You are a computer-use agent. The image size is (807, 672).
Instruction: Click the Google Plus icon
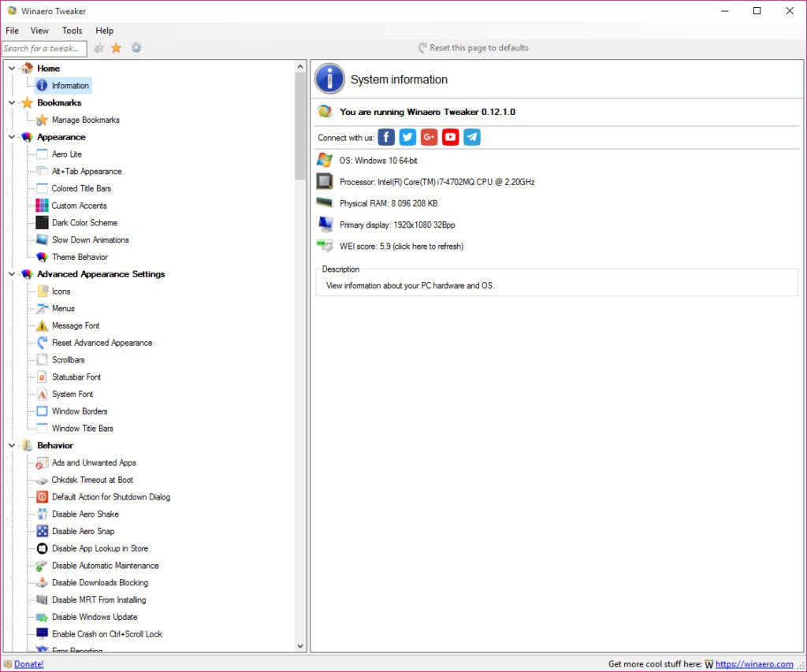(430, 137)
